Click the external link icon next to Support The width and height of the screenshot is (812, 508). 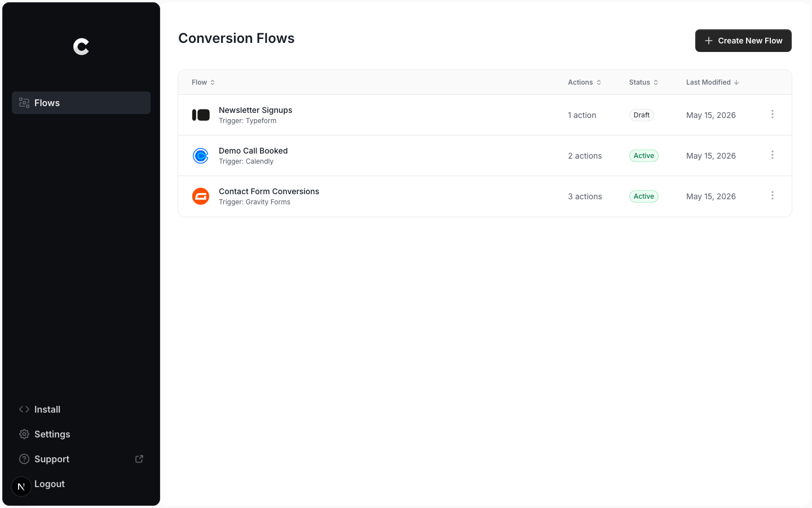pyautogui.click(x=139, y=459)
